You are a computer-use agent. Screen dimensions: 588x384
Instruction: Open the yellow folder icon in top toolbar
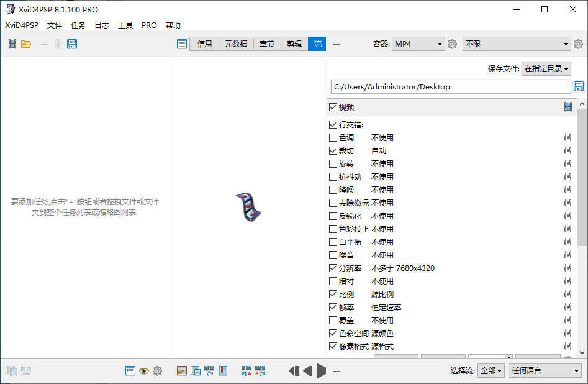point(26,44)
